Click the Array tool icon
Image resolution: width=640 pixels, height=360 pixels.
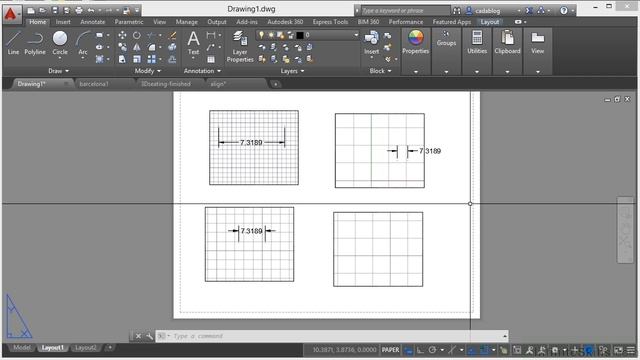tap(151, 59)
